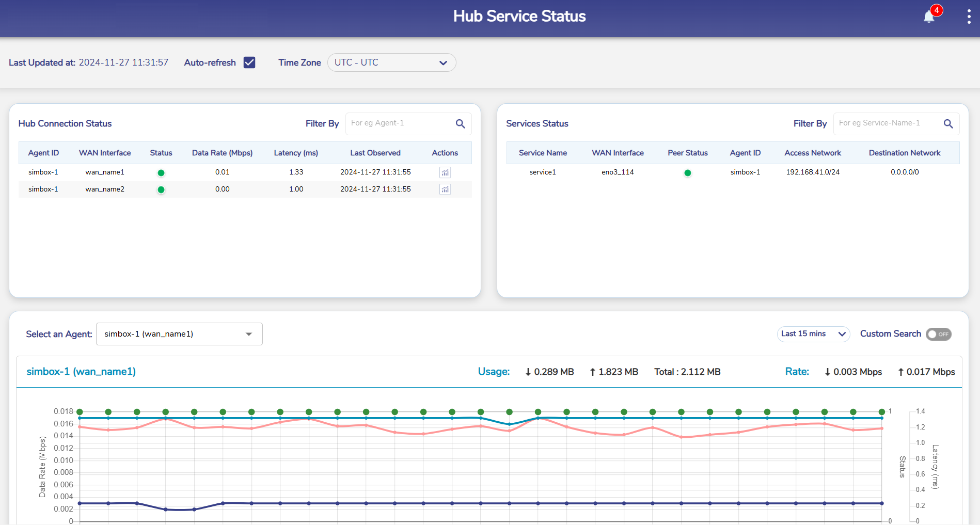Click the service1 peer status indicator
This screenshot has height=525, width=980.
coord(687,173)
